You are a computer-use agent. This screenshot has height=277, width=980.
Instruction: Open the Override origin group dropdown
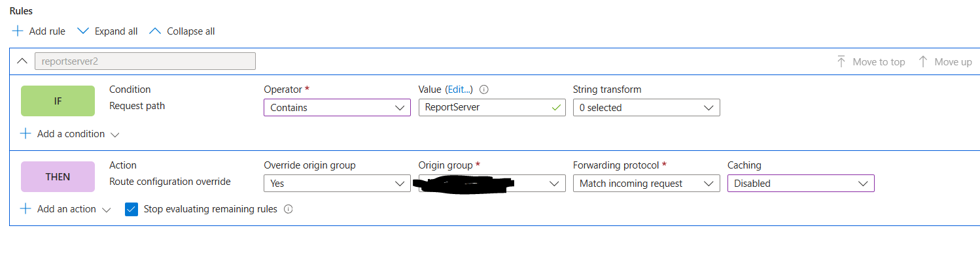pos(338,184)
